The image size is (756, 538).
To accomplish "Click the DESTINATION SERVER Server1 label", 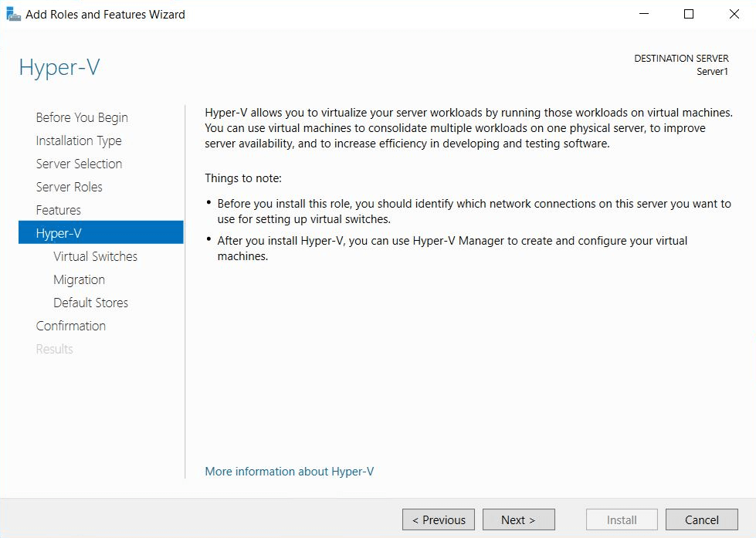I will pos(681,64).
